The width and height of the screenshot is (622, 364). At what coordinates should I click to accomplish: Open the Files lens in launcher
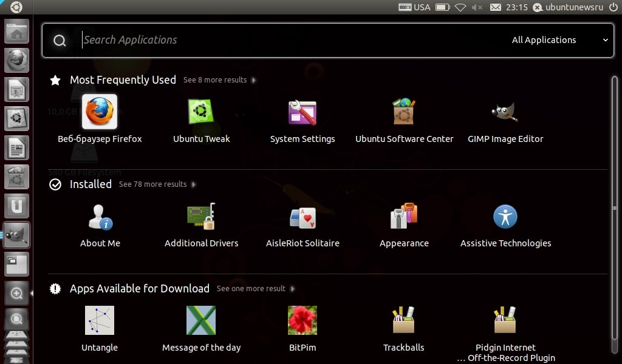[x=16, y=319]
